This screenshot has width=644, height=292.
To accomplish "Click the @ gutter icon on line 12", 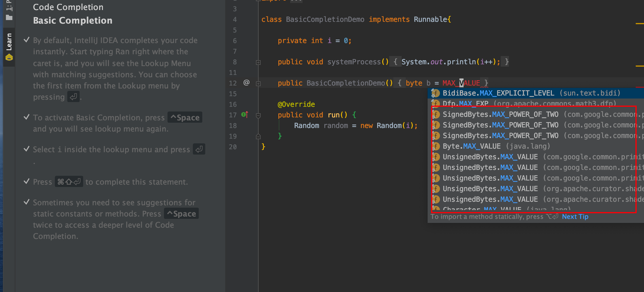I will tap(247, 83).
